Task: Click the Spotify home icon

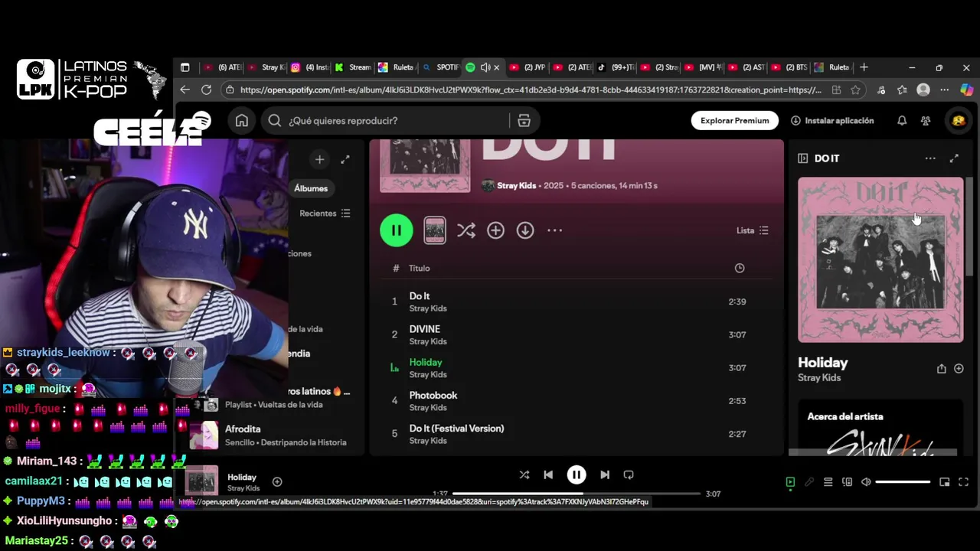Action: tap(242, 120)
